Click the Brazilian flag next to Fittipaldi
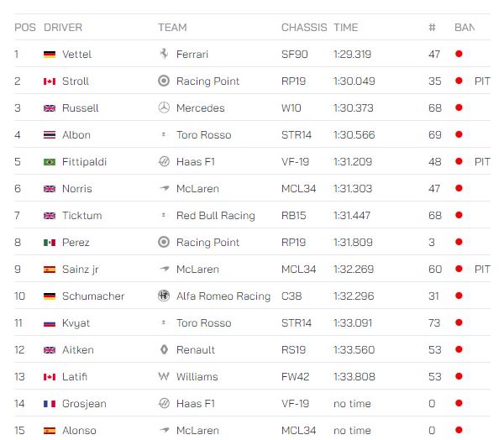Viewport: 504px width, 440px height. 50,162
